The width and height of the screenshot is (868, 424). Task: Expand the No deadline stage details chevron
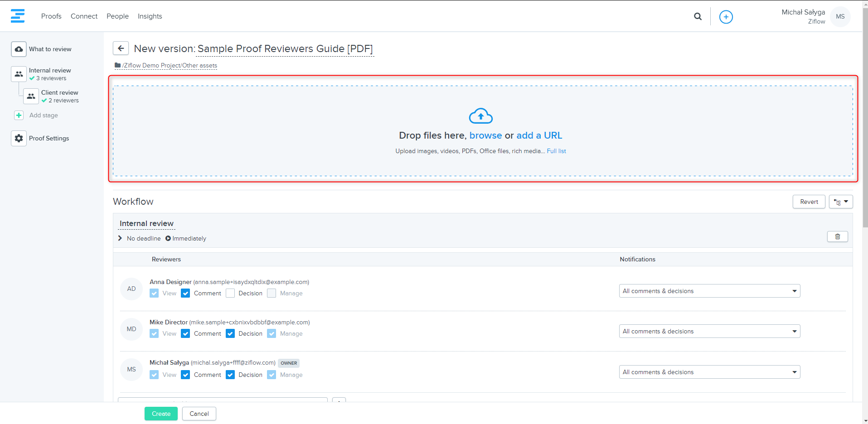tap(120, 238)
